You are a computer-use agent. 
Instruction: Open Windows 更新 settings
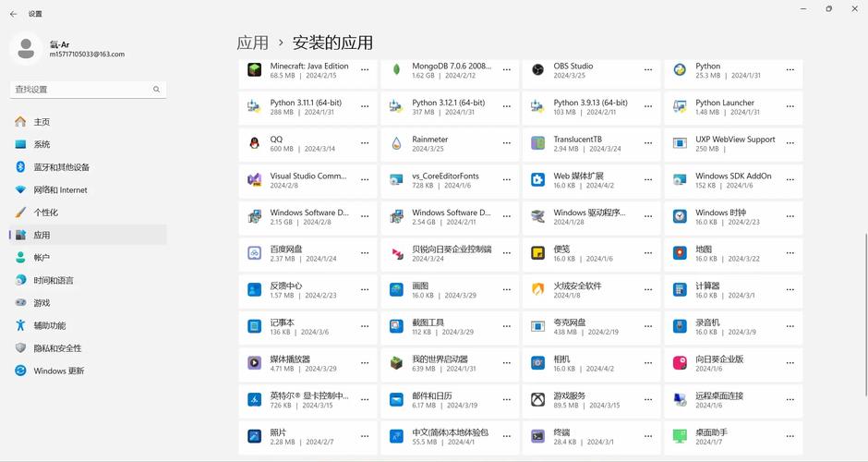[88, 371]
